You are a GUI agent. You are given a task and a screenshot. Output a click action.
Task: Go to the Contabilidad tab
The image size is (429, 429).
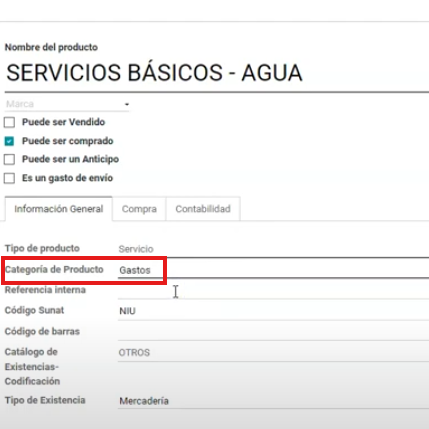click(203, 209)
